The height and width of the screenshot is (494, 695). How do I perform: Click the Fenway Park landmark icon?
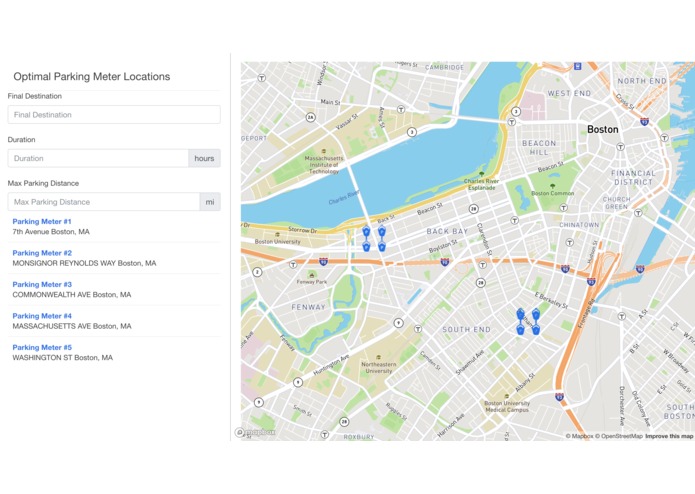(312, 275)
